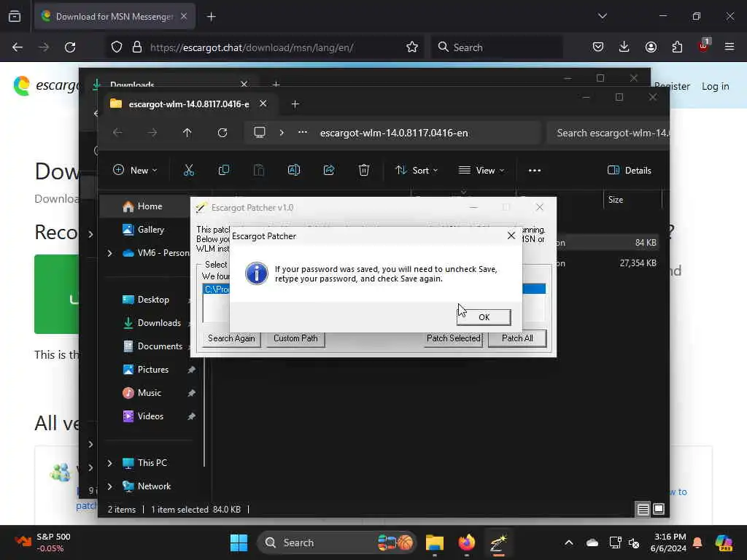Click the Patch All button
The image size is (747, 560).
517,338
